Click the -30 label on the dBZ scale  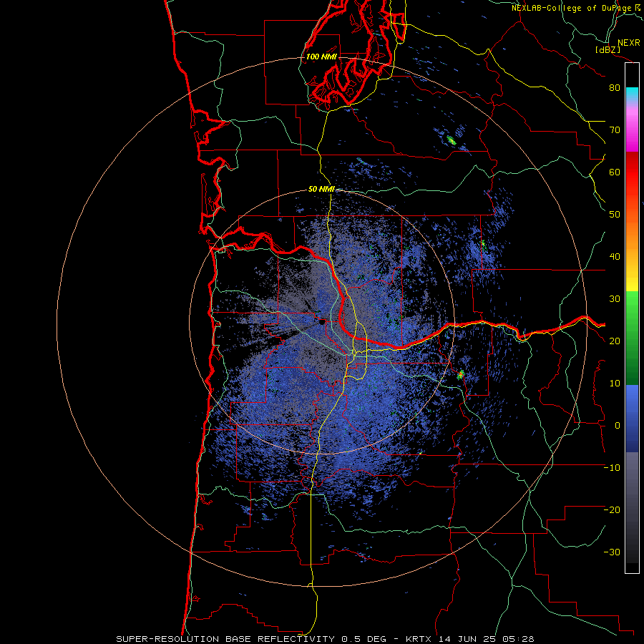(612, 552)
